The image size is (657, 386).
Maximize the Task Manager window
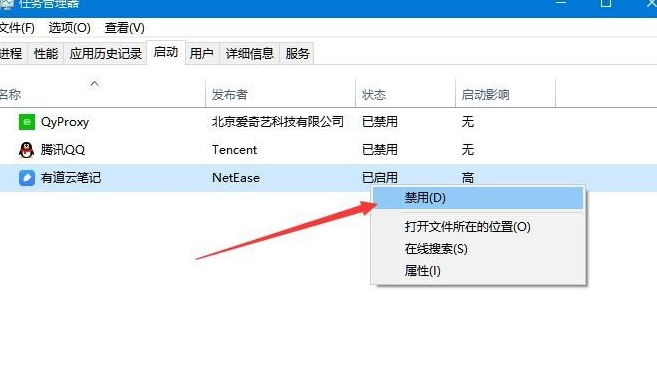pos(606,3)
